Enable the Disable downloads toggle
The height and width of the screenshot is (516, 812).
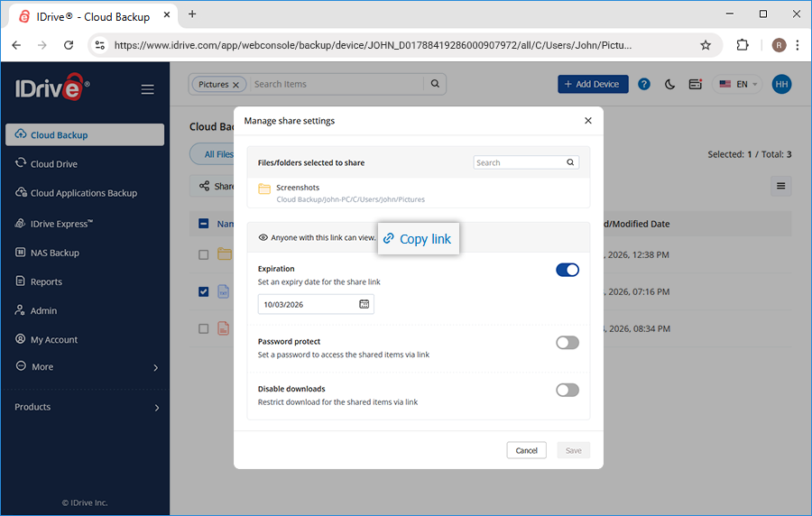(567, 390)
